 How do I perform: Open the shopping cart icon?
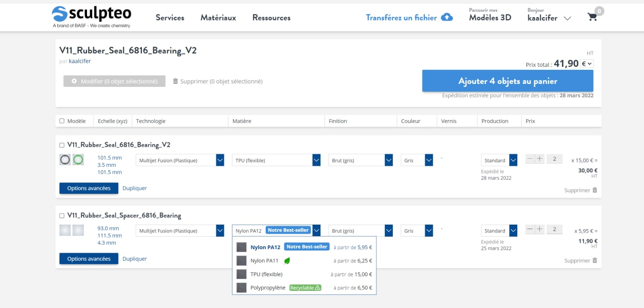(592, 17)
